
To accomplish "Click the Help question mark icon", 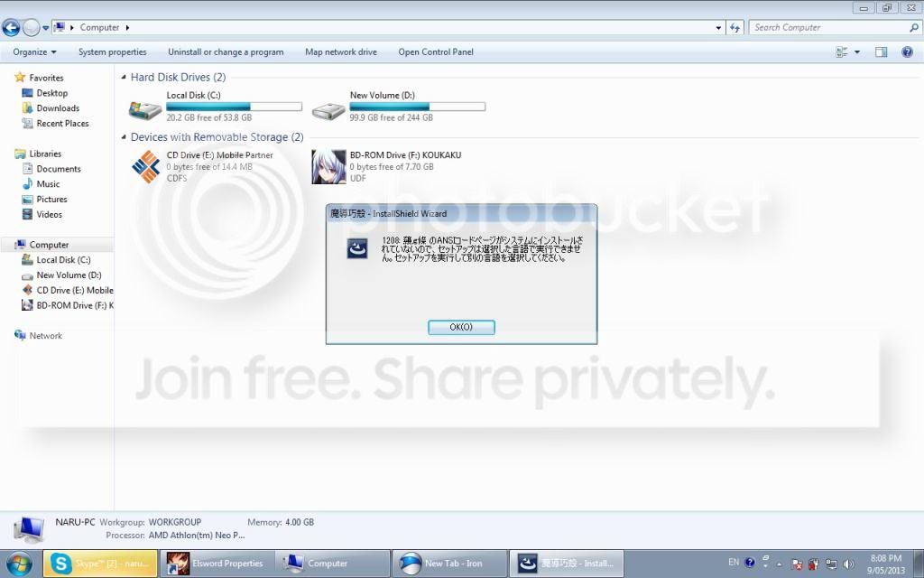I will click(x=907, y=52).
